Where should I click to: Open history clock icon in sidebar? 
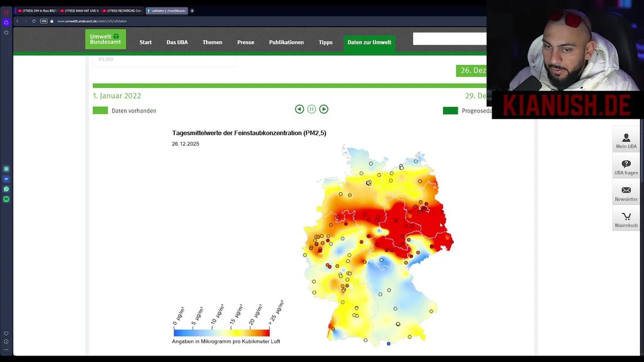[6, 341]
